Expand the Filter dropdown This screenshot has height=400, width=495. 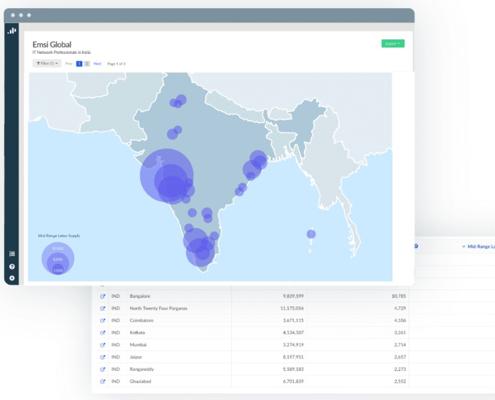pos(47,63)
